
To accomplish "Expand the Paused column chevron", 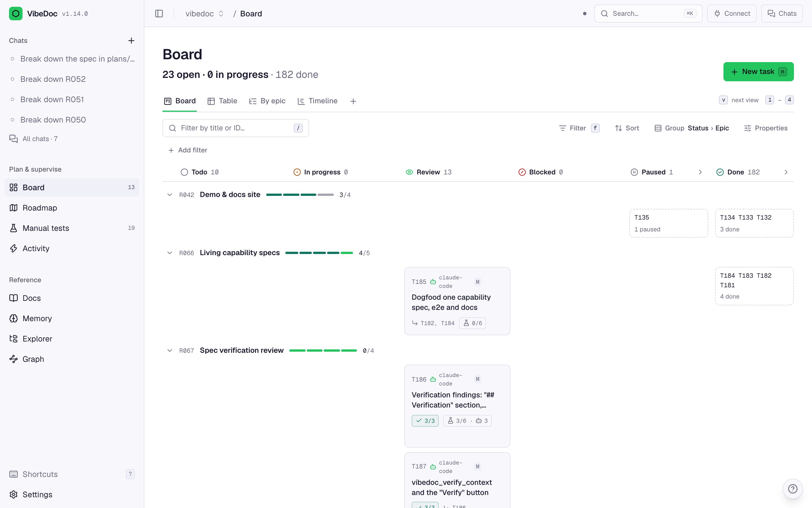I will [x=700, y=172].
